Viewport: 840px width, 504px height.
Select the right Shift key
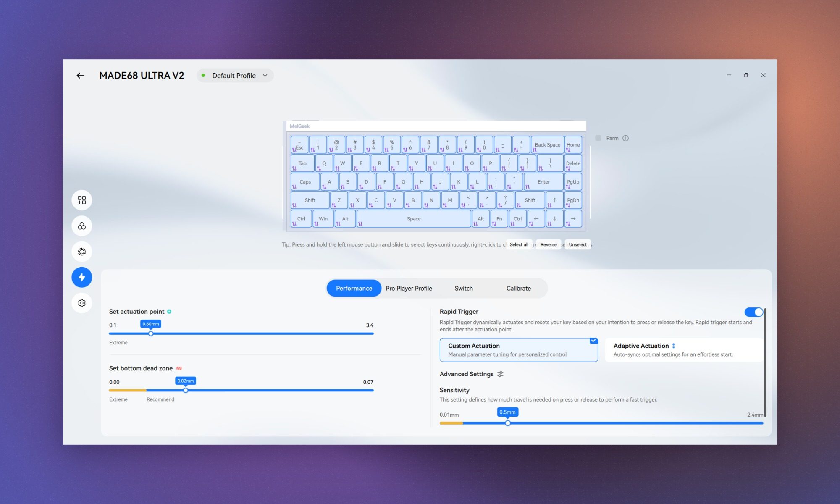click(530, 200)
